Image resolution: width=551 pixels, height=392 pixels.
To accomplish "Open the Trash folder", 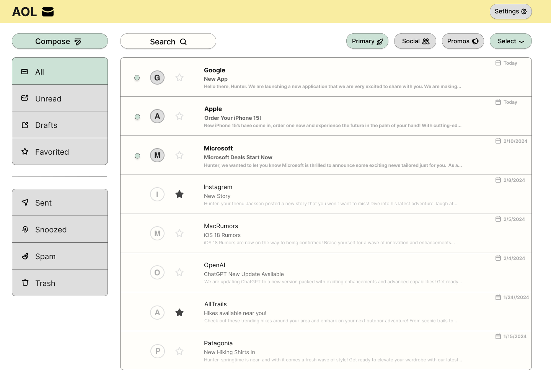I will (60, 283).
